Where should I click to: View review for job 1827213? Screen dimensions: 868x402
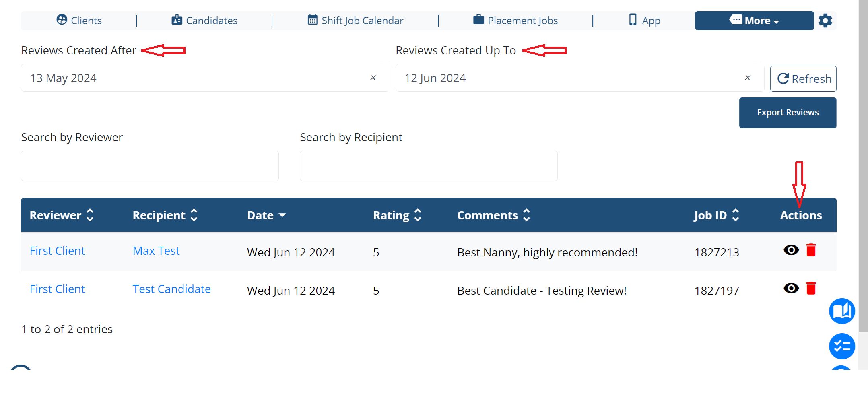(791, 250)
